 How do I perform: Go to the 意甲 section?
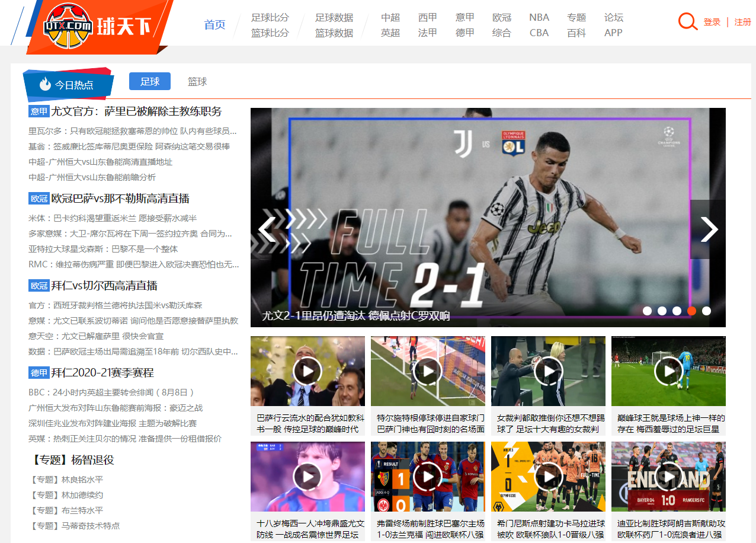pos(465,17)
